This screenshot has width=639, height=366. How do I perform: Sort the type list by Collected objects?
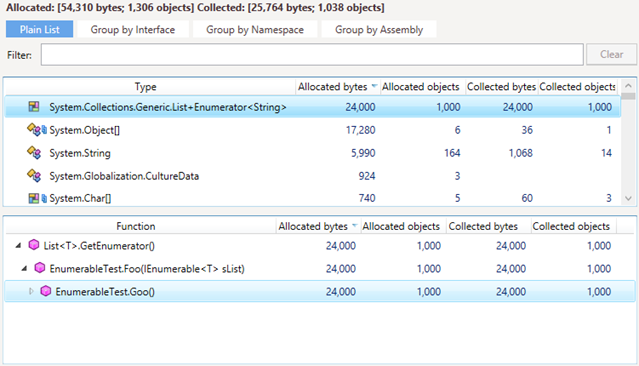coord(577,87)
